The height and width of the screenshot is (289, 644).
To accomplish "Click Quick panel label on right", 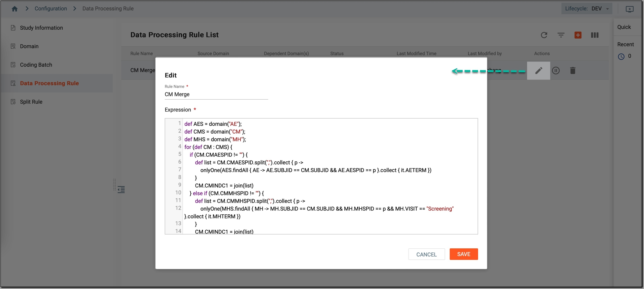I will pyautogui.click(x=624, y=27).
